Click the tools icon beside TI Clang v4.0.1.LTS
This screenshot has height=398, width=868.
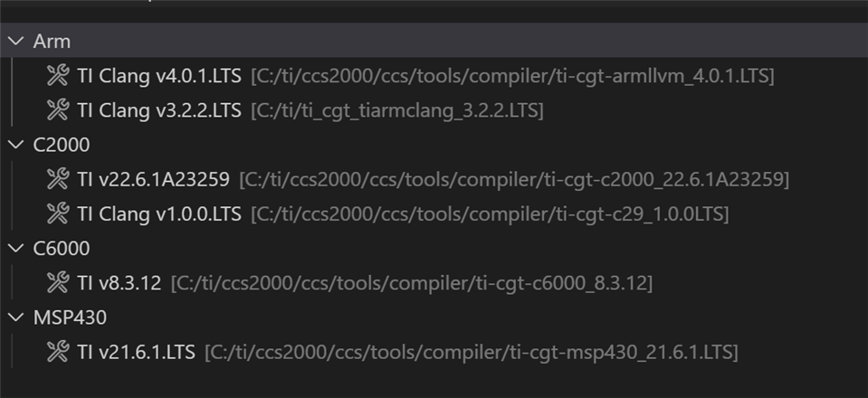[58, 76]
